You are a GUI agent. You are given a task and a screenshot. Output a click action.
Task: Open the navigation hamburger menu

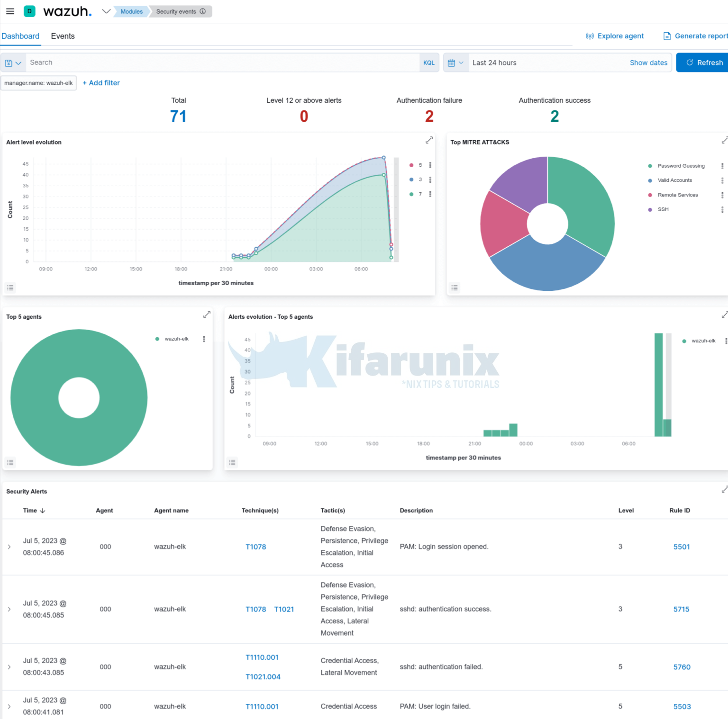(10, 11)
